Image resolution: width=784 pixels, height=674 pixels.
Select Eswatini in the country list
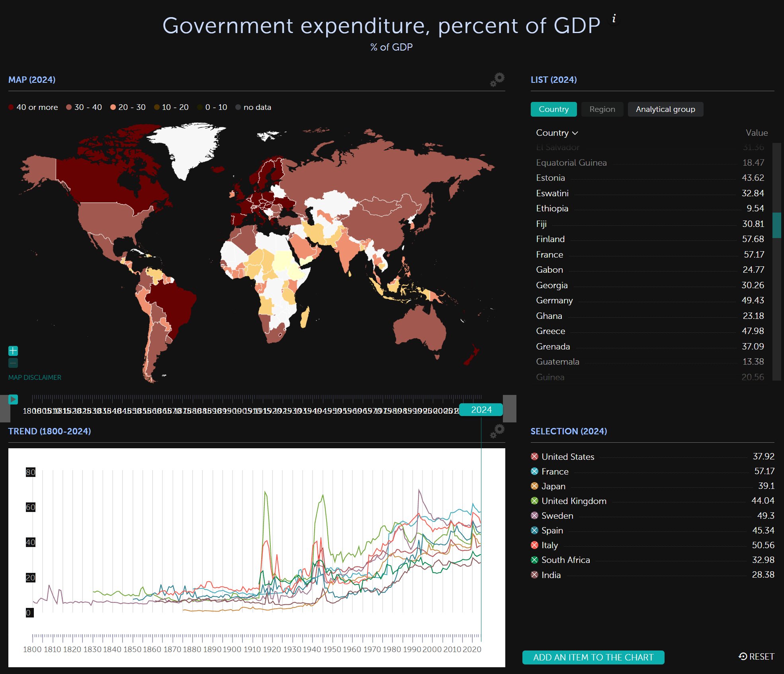pos(650,193)
